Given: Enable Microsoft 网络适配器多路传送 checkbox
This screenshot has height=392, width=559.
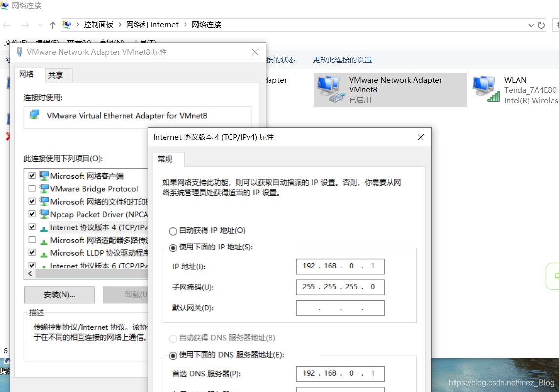Looking at the screenshot, I should (x=32, y=240).
